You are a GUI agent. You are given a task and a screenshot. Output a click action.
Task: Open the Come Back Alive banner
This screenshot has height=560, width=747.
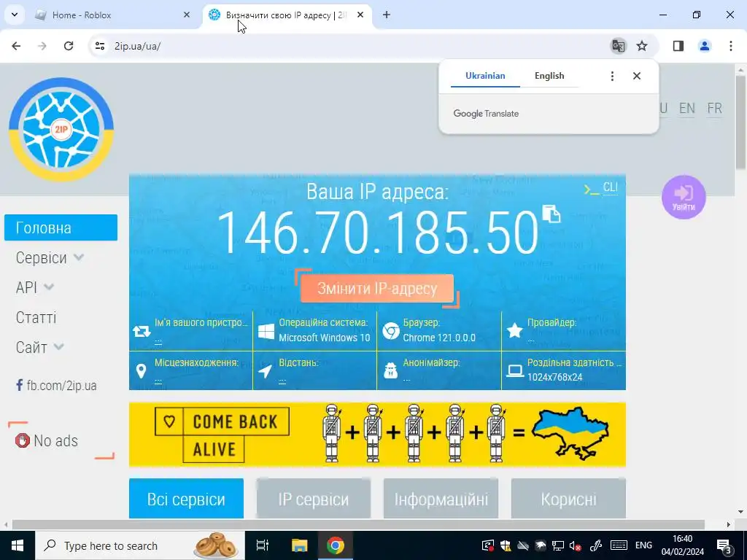point(377,435)
